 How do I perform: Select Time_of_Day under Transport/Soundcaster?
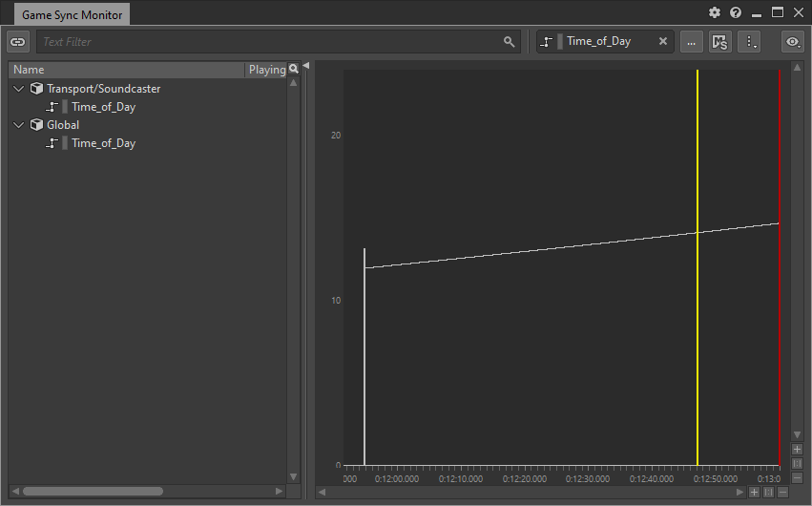coord(103,107)
